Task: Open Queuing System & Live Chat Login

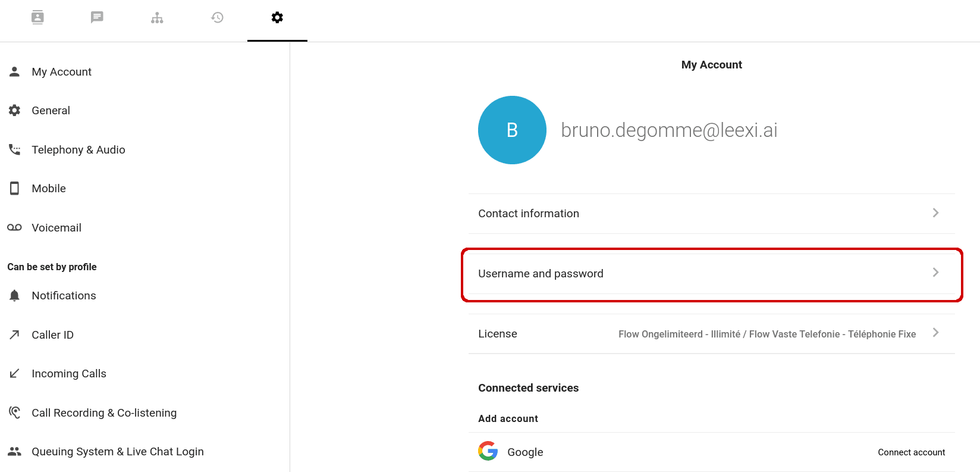Action: [x=117, y=452]
